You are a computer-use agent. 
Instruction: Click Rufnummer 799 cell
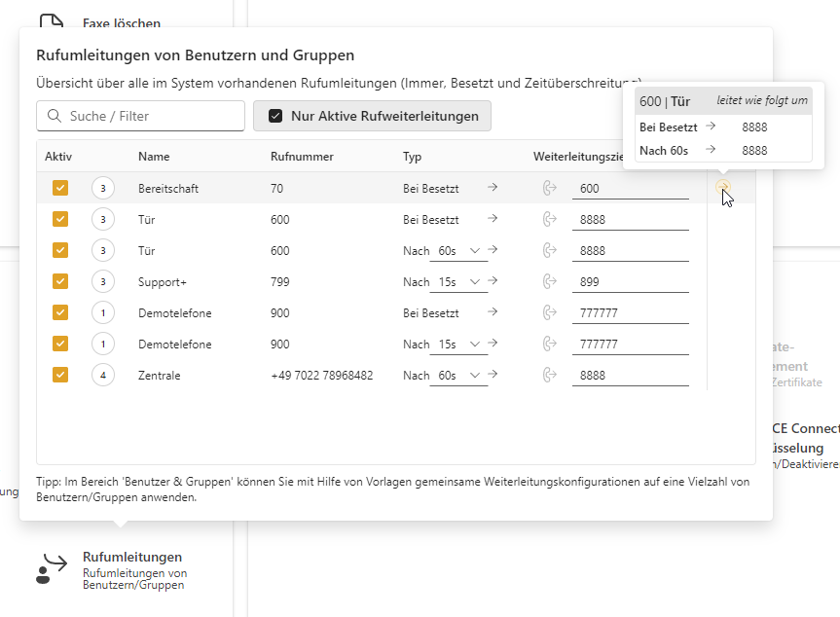tap(279, 281)
